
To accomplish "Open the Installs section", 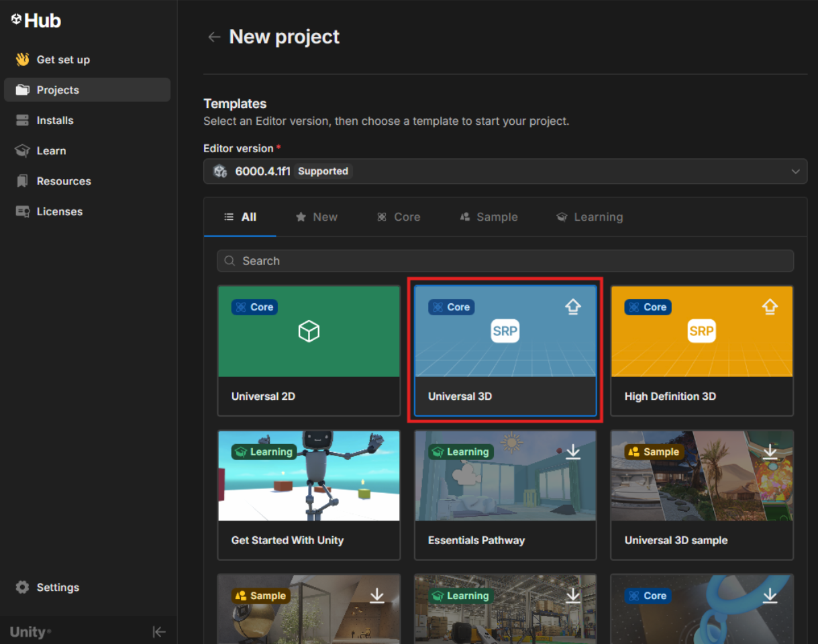I will (55, 121).
